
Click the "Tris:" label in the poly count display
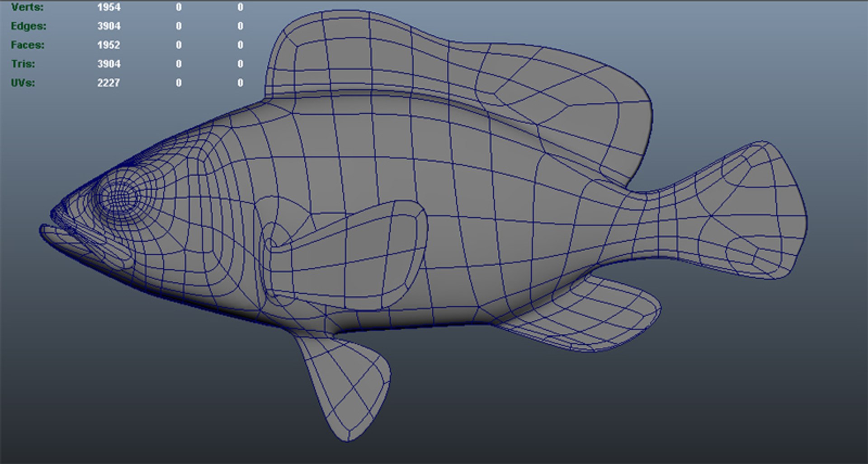(23, 64)
